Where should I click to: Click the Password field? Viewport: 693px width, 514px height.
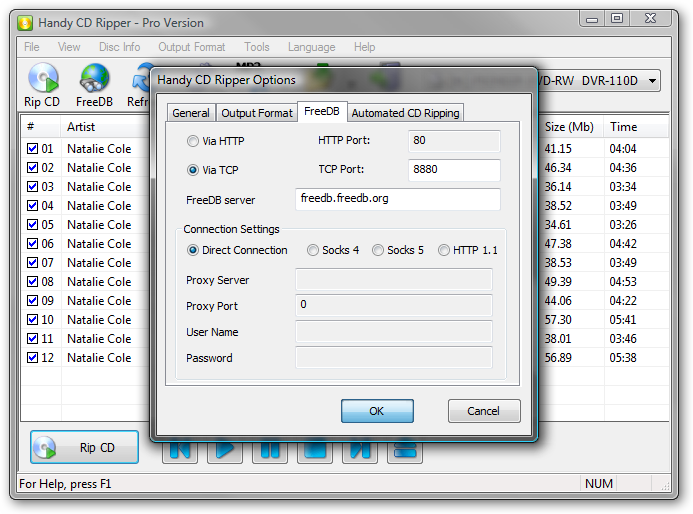[394, 357]
